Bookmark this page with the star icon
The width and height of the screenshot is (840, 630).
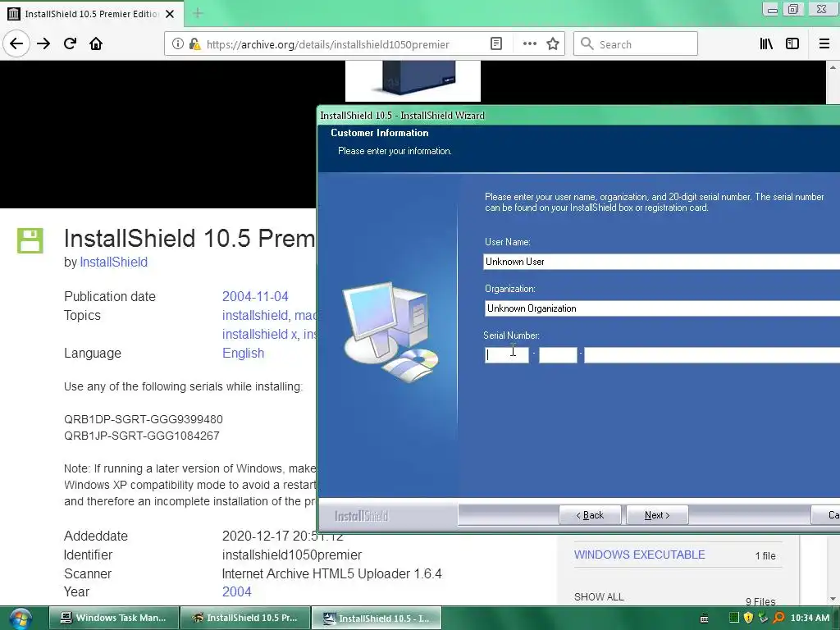click(553, 44)
